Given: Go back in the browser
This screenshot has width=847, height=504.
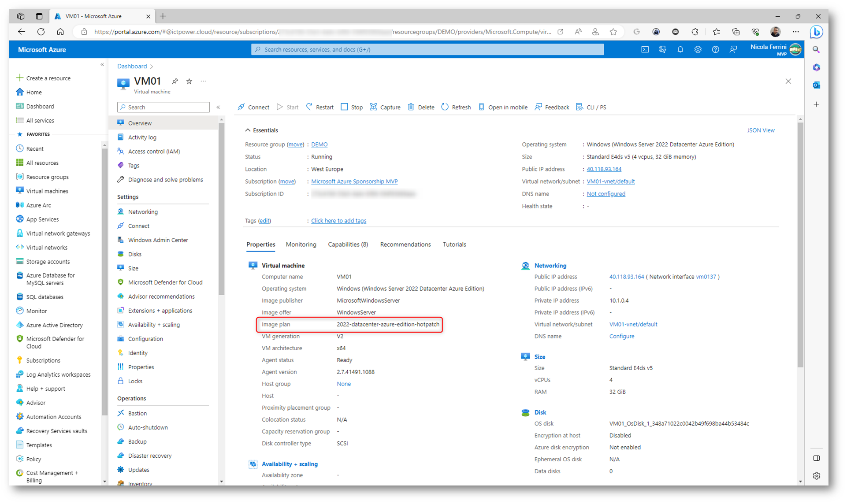Looking at the screenshot, I should pyautogui.click(x=21, y=32).
